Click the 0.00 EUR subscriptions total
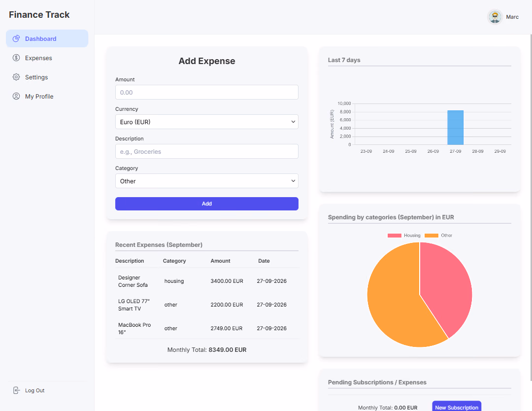532x411 pixels. 406,408
